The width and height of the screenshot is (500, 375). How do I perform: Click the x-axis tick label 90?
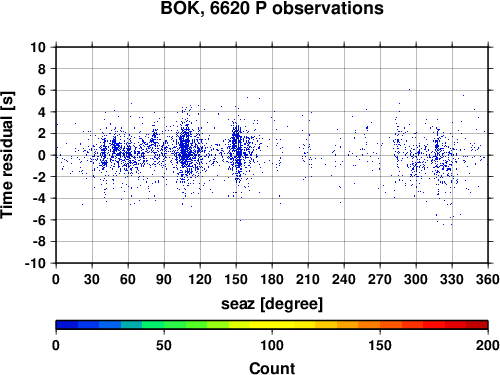tap(164, 279)
